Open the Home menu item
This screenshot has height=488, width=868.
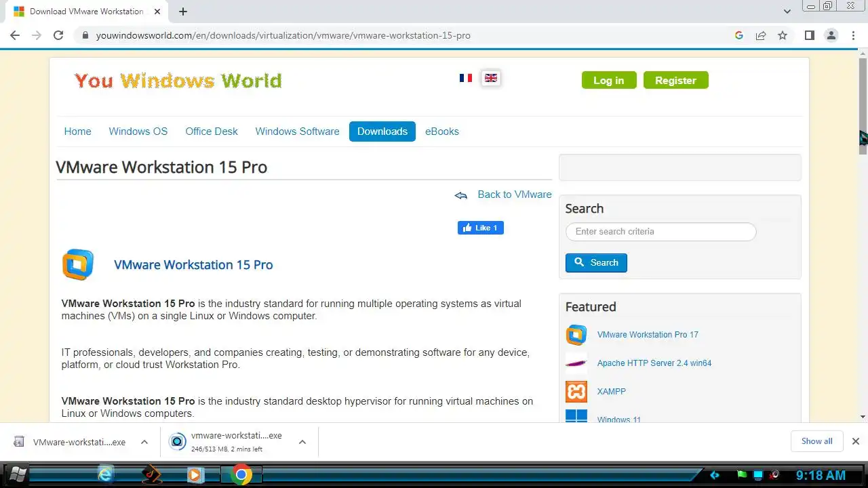[77, 131]
